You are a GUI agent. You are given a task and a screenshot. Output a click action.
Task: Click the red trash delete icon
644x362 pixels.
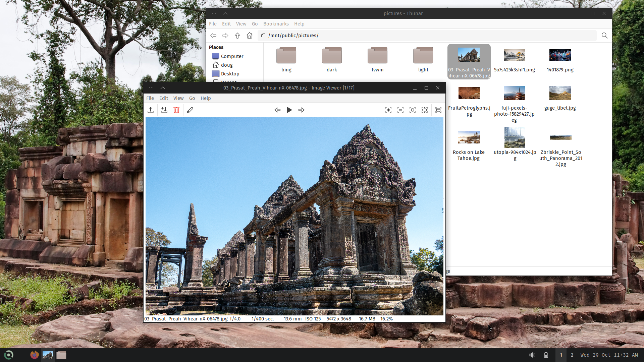pos(176,110)
